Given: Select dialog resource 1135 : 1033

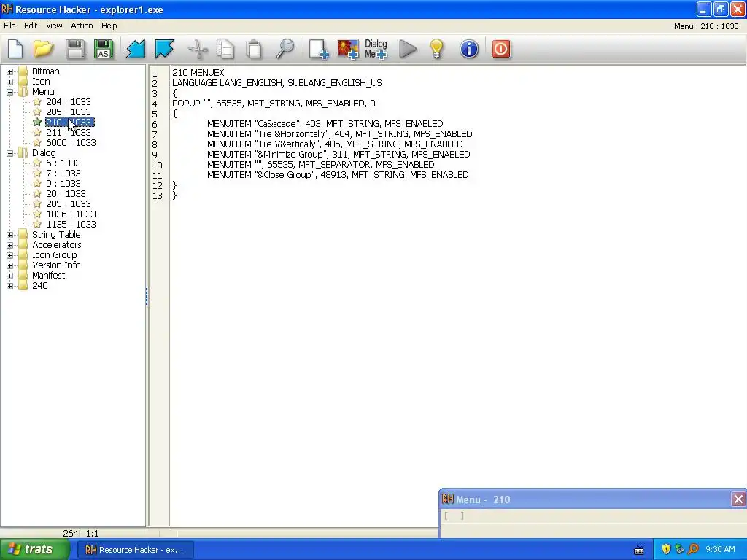Looking at the screenshot, I should click(x=71, y=225).
